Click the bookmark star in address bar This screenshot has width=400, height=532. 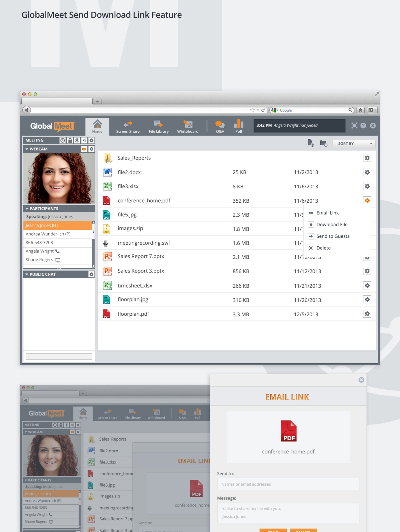click(x=252, y=110)
